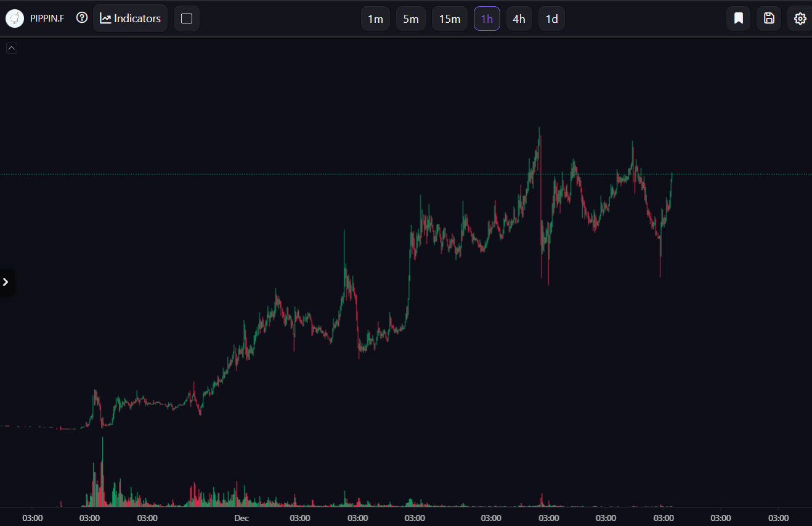812x526 pixels.
Task: Save chart layout with floppy disk icon
Action: [769, 18]
